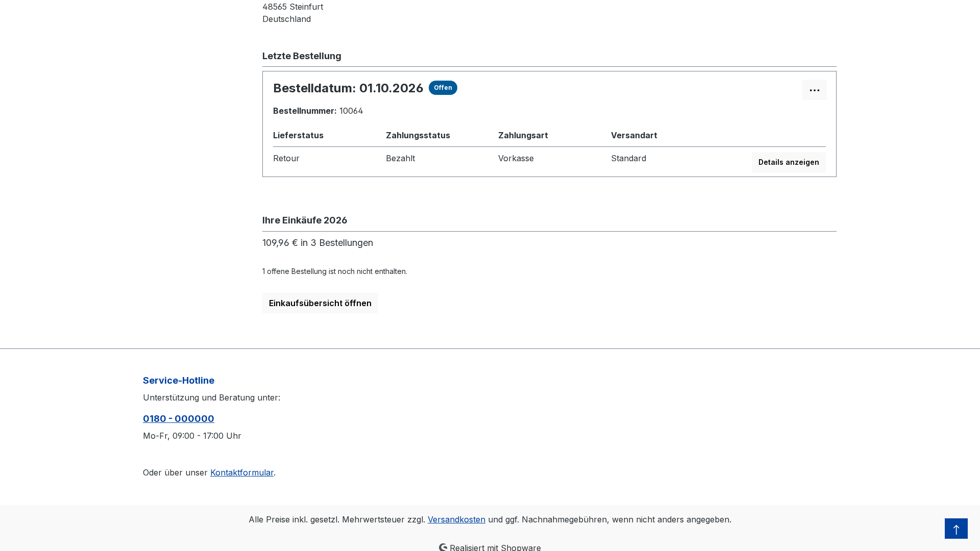Click the Zahlungsstatus column header
The width and height of the screenshot is (980, 551).
[418, 135]
